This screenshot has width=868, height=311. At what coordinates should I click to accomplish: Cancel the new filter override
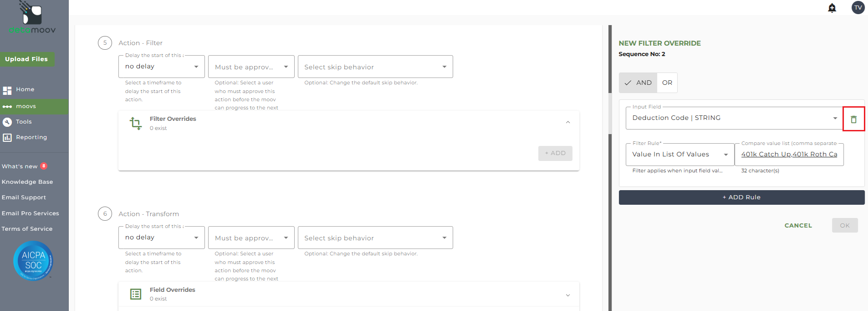point(798,225)
